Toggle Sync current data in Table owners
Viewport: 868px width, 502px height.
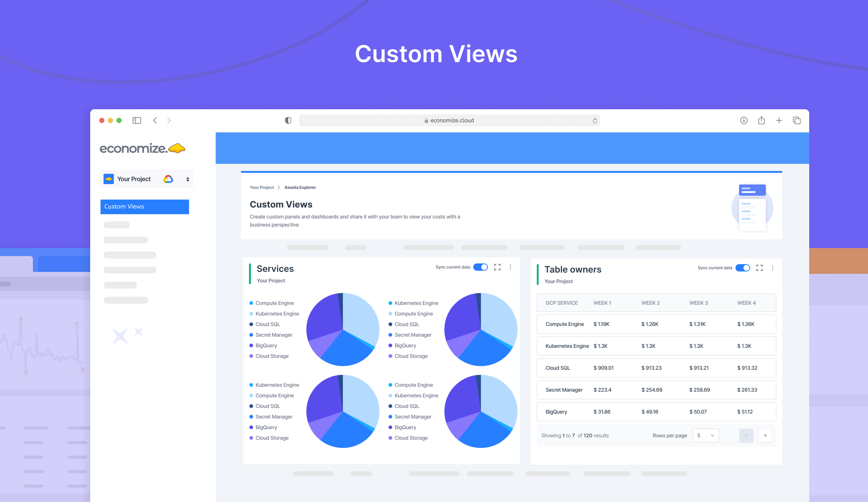tap(743, 268)
